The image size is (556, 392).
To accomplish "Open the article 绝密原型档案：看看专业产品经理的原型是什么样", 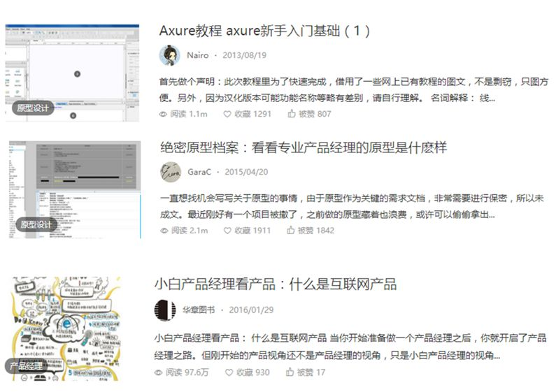I will pos(304,147).
